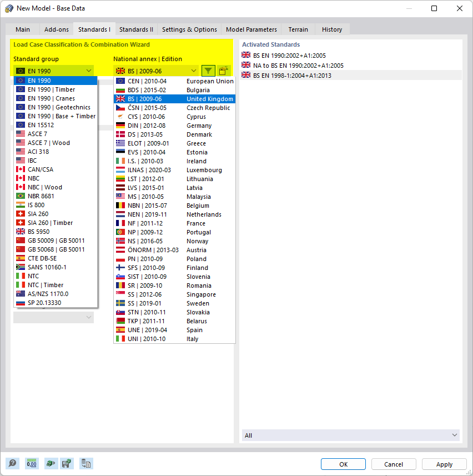This screenshot has height=476, width=473.
Task: Select ASCE 7 | Wood standard
Action: coord(56,143)
